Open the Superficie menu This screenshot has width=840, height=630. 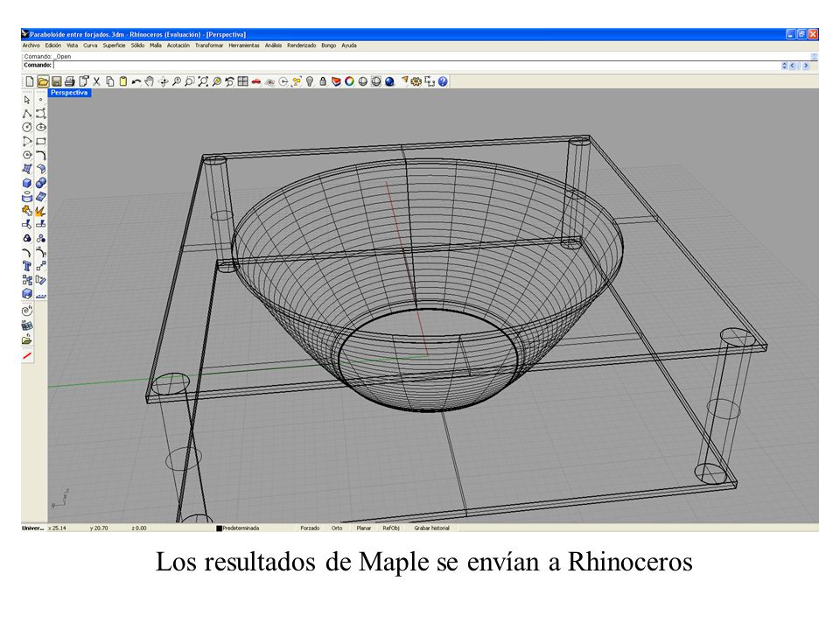[x=114, y=45]
